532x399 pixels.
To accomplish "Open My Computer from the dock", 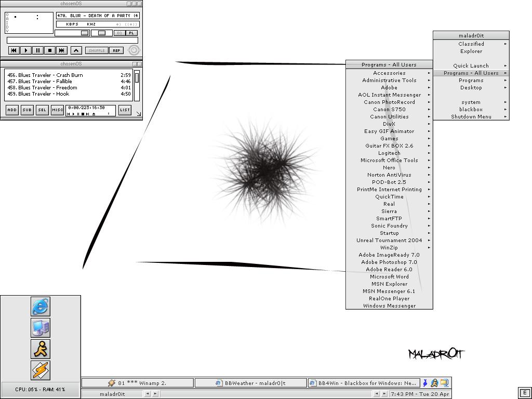I will pyautogui.click(x=41, y=328).
